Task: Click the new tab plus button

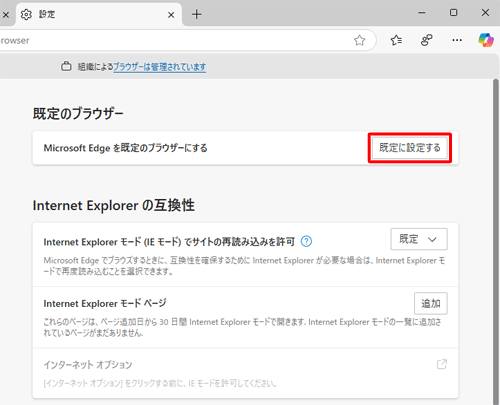Action: click(x=197, y=14)
